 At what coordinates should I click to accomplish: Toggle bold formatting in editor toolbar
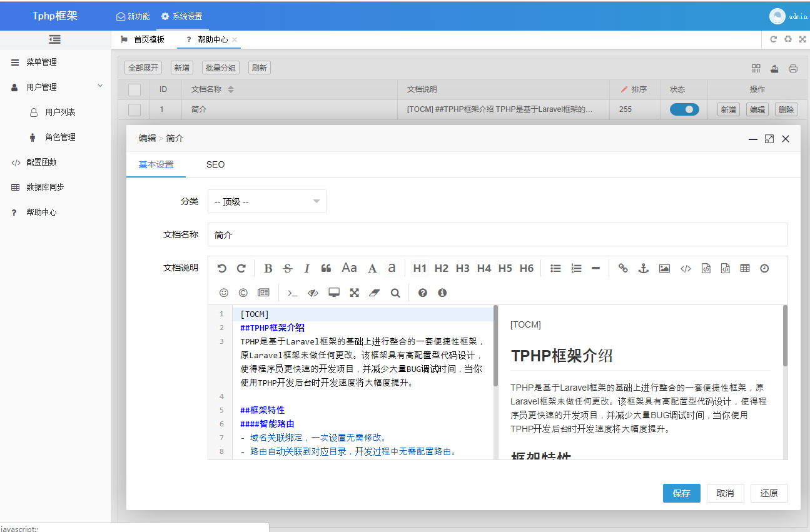point(268,268)
